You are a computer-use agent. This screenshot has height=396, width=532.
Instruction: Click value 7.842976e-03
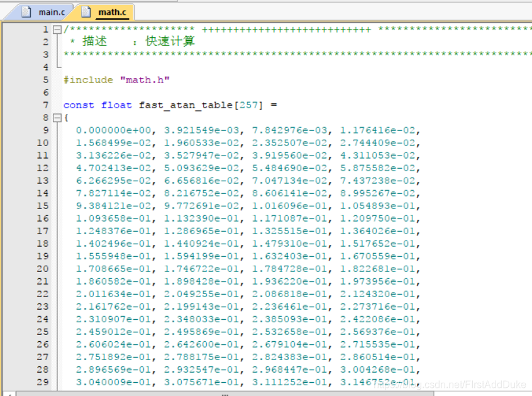[x=290, y=130]
